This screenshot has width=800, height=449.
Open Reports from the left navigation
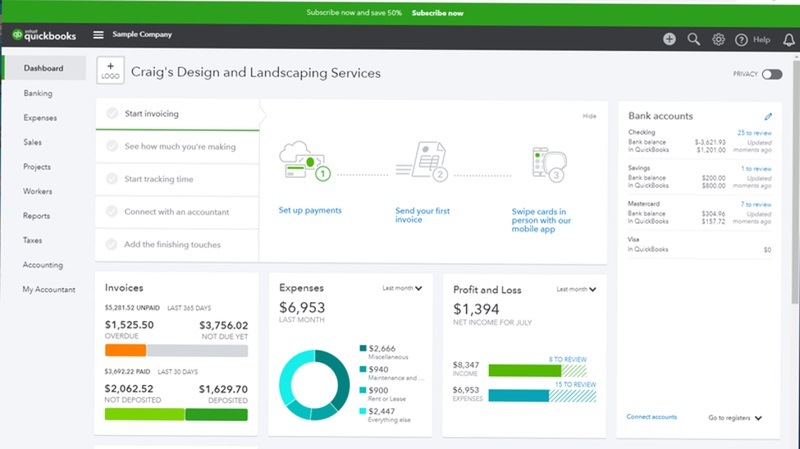pos(37,216)
